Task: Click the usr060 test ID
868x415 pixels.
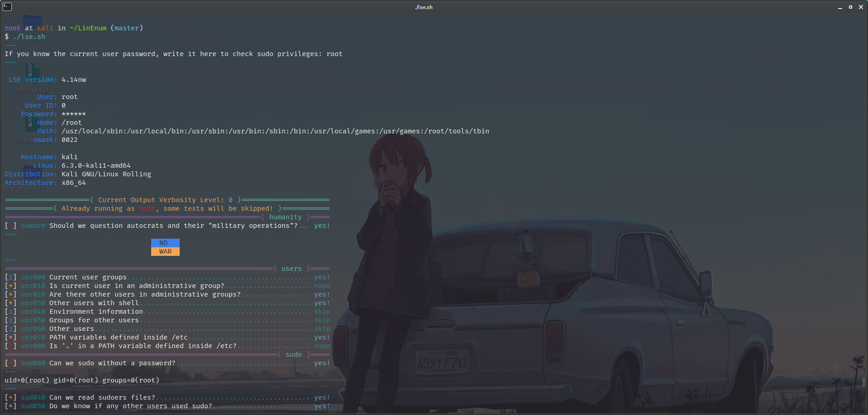Action: [x=33, y=329]
